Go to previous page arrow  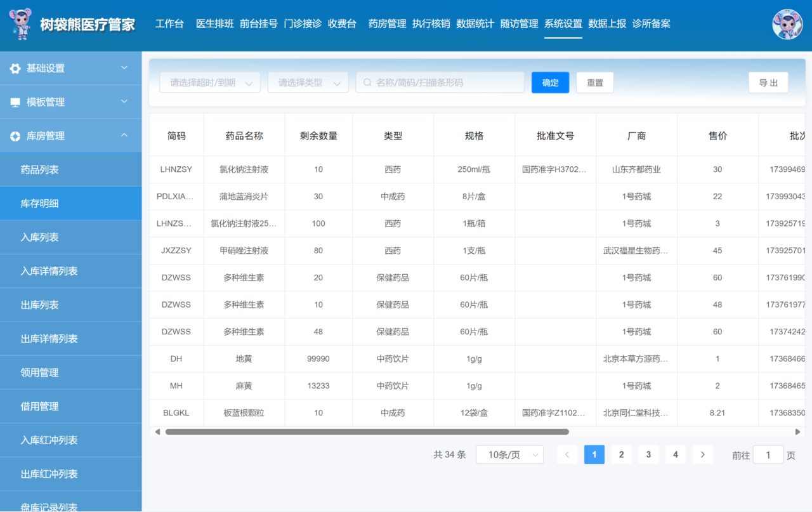(567, 454)
